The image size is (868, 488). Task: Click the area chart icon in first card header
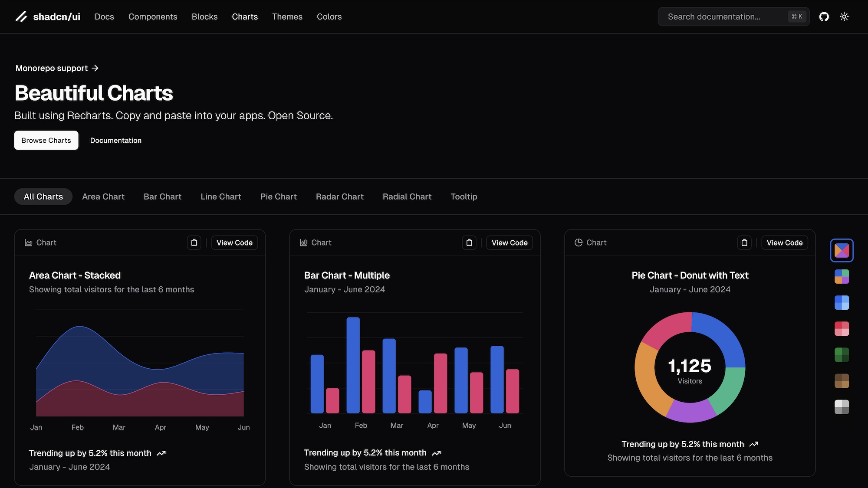pyautogui.click(x=29, y=242)
